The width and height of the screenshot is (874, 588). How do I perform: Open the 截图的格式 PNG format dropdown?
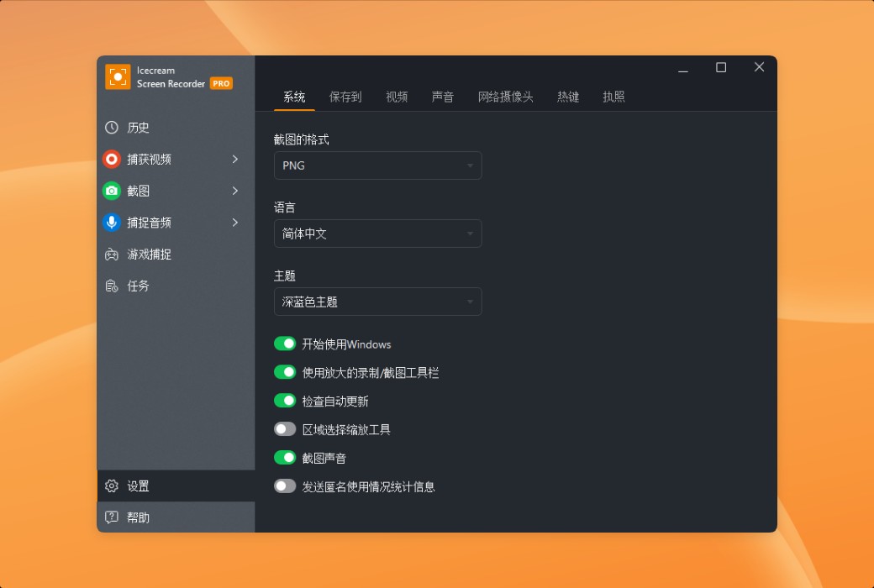click(377, 165)
